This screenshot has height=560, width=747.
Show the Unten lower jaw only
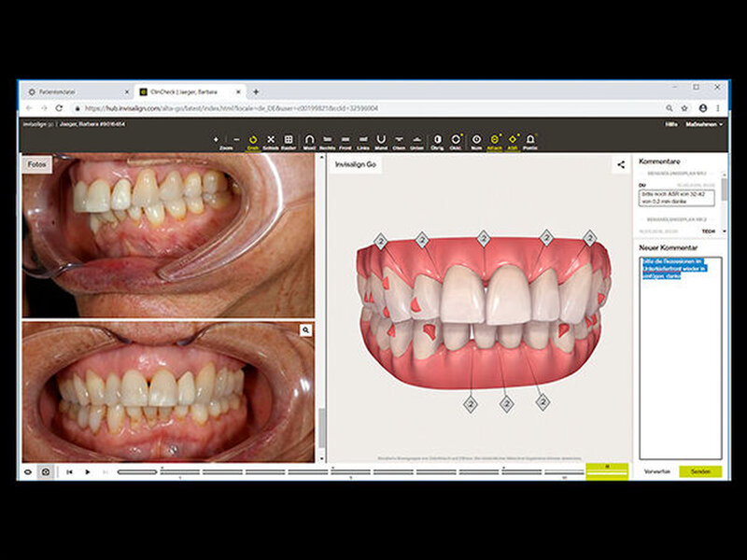[x=416, y=142]
